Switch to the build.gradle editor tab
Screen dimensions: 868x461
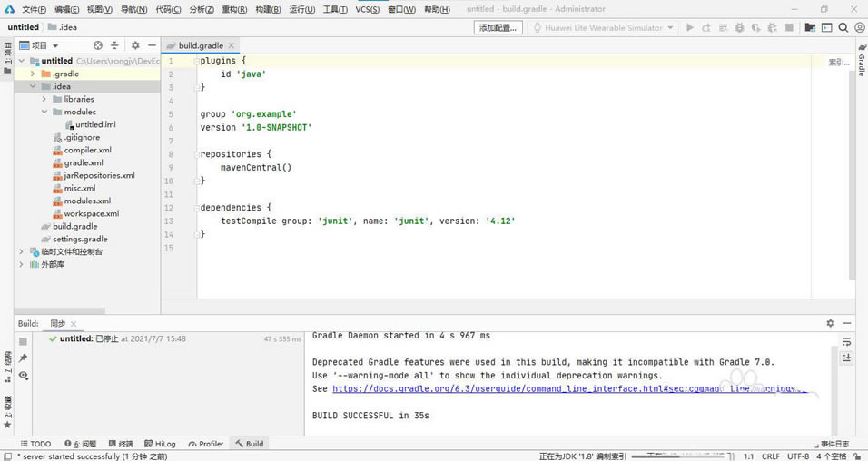201,45
